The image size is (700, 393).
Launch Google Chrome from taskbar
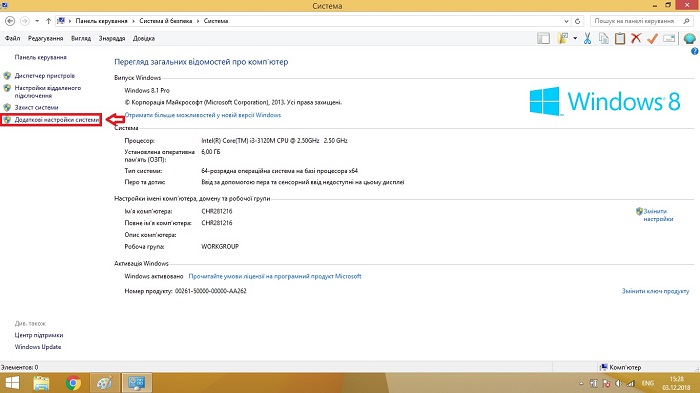point(73,383)
